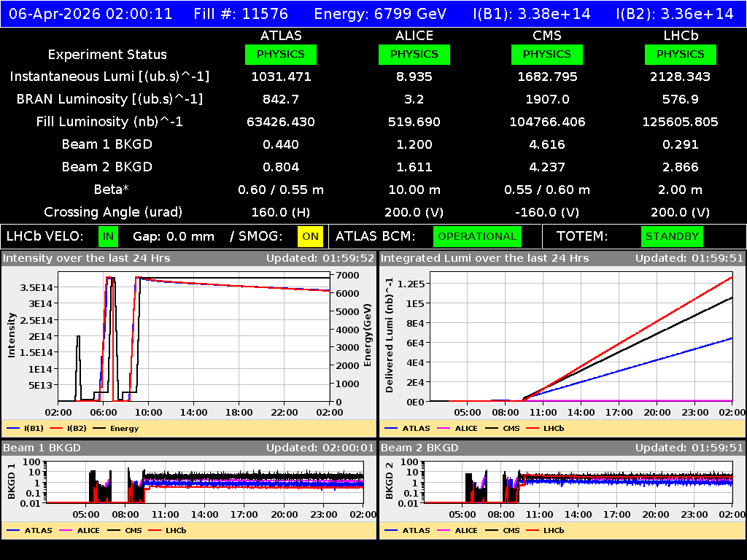747x560 pixels.
Task: Click the ALICE PHYSICS status indicator
Action: [x=414, y=54]
